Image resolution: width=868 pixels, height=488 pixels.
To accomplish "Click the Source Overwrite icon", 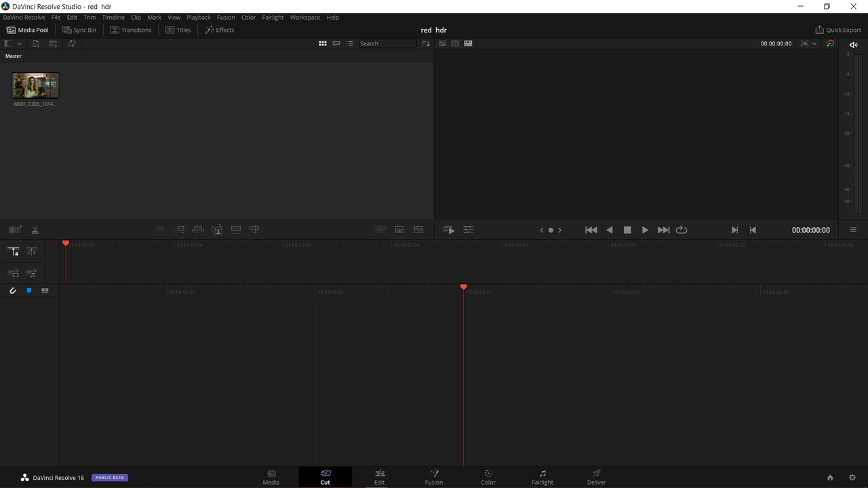I will 255,230.
